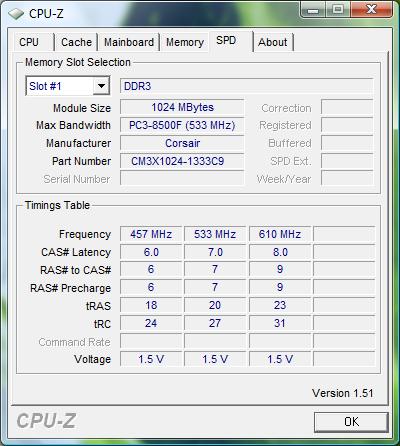This screenshot has height=446, width=400.
Task: Click the CAS# Latency 6.0 cell
Action: (x=151, y=252)
